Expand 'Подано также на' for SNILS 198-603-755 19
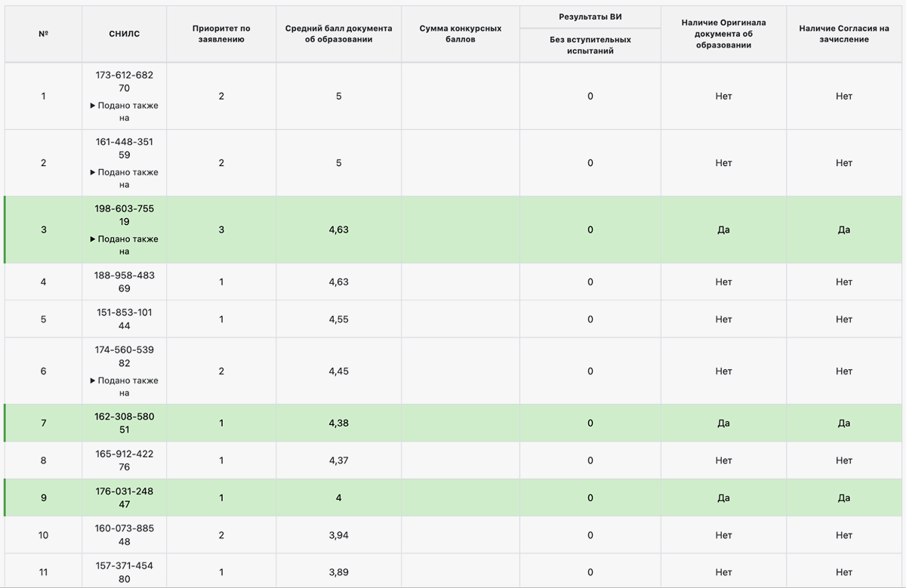The width and height of the screenshot is (906, 588). tap(125, 245)
